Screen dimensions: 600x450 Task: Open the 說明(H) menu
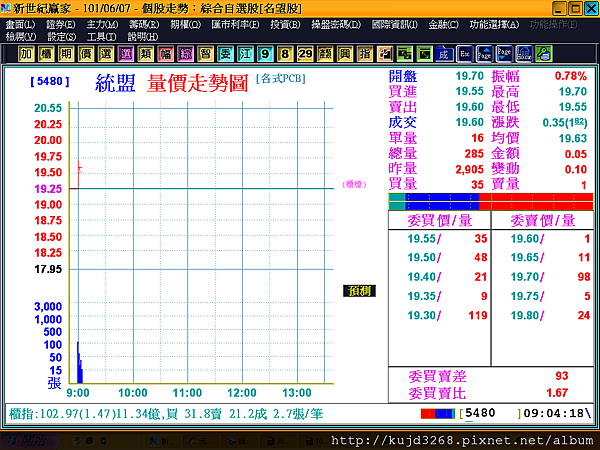click(143, 37)
